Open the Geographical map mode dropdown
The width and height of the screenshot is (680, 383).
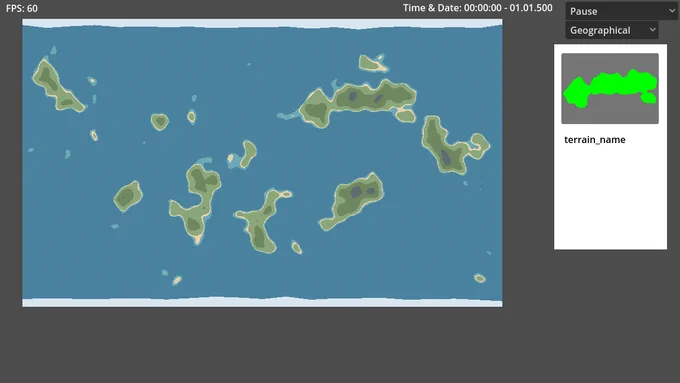coord(611,30)
